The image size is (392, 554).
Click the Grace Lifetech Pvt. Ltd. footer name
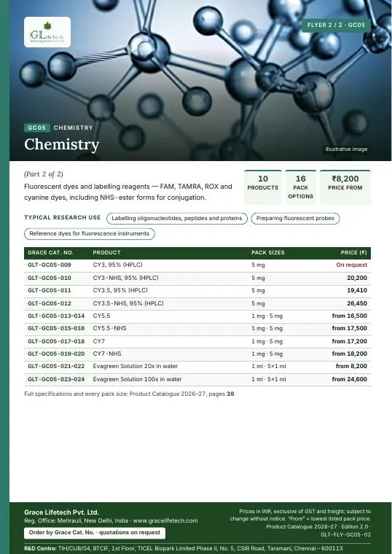[x=61, y=512]
